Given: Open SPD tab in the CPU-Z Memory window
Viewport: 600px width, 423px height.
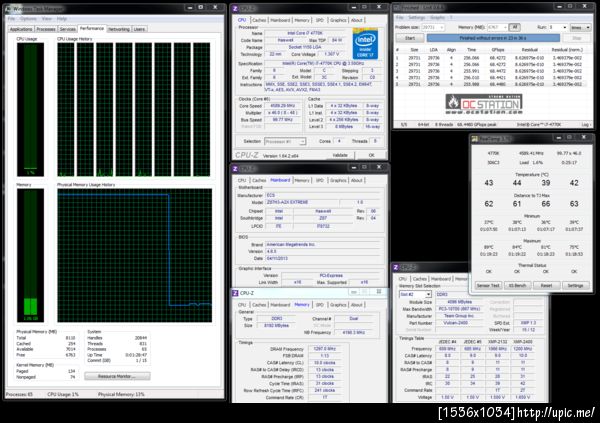Looking at the screenshot, I should pyautogui.click(x=320, y=305).
